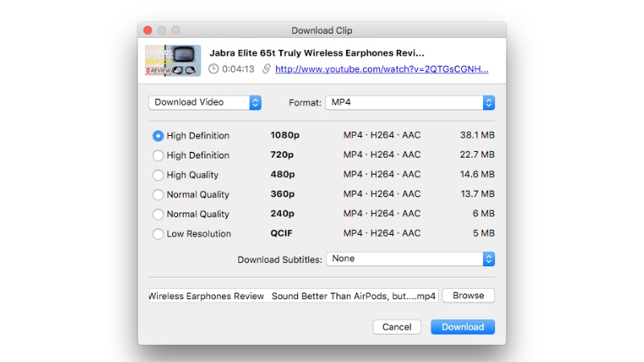Click the Jabra video thumbnail
This screenshot has height=362, width=644.
pyautogui.click(x=173, y=61)
